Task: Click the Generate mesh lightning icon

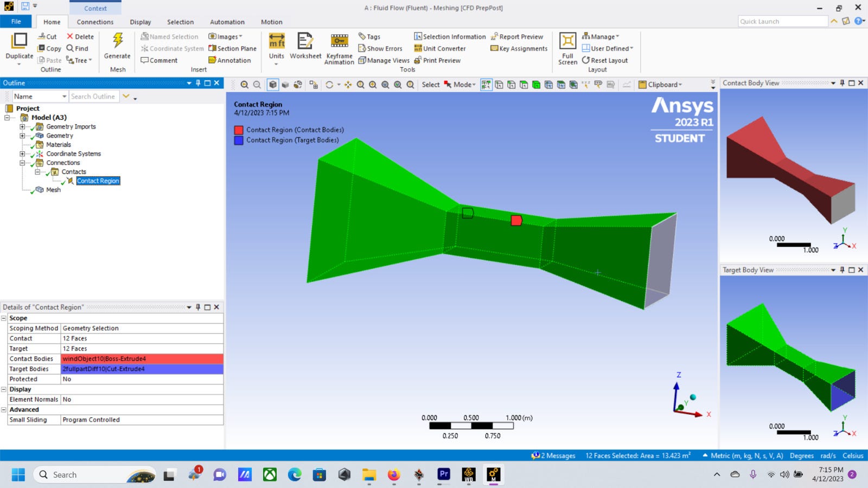Action: coord(118,41)
